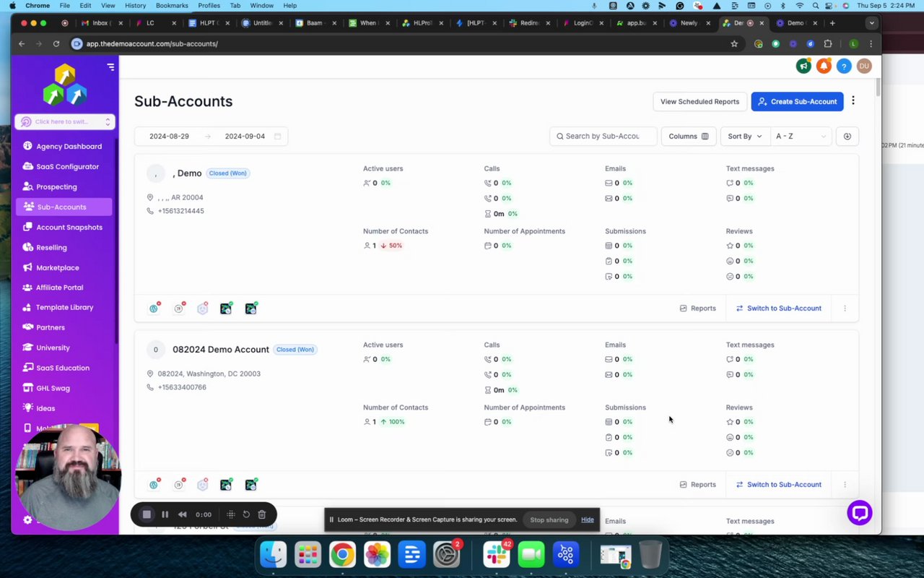Open Affiliate Portal in sidebar

point(63,288)
